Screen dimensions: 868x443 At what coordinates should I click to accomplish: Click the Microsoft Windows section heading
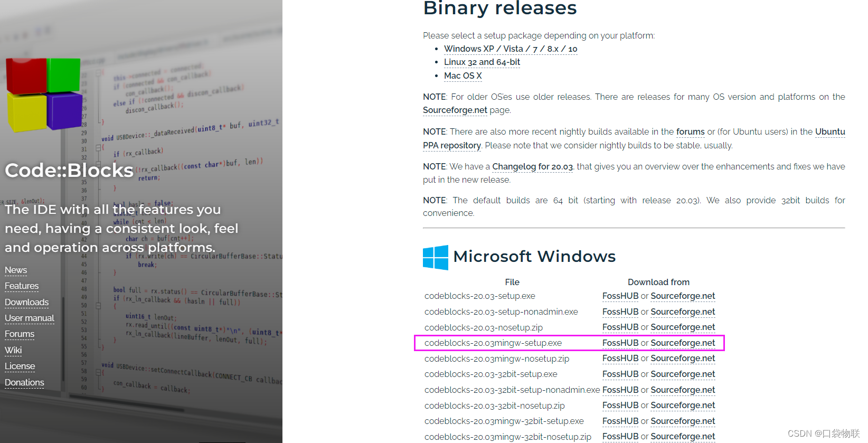pos(534,257)
